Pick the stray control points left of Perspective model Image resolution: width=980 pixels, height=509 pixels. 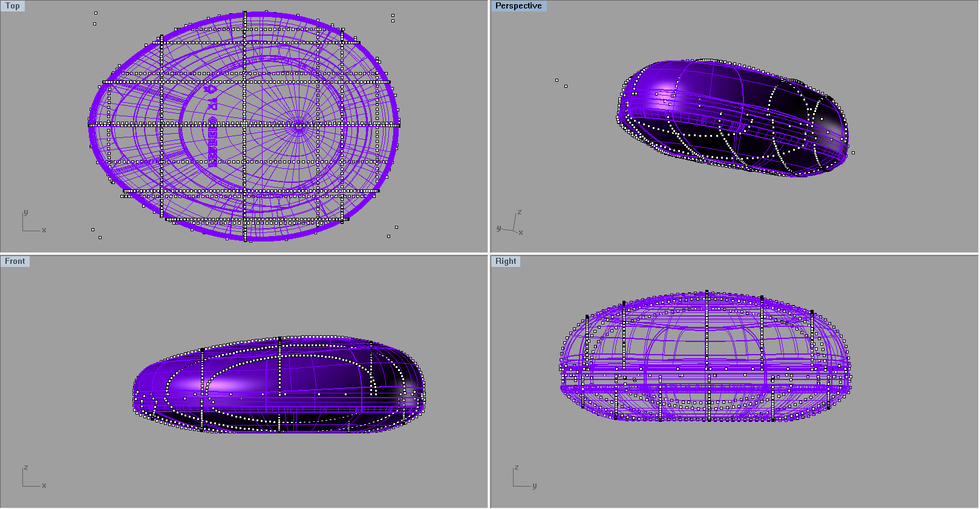(561, 83)
